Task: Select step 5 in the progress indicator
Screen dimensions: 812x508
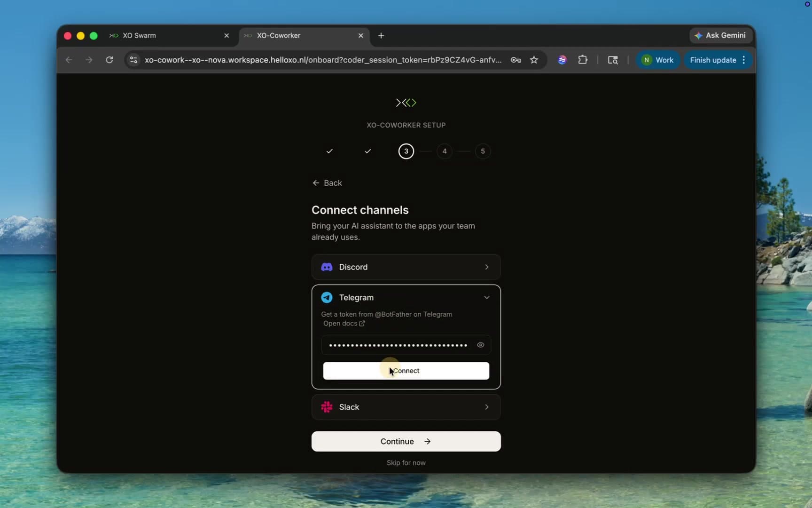Action: pos(483,151)
